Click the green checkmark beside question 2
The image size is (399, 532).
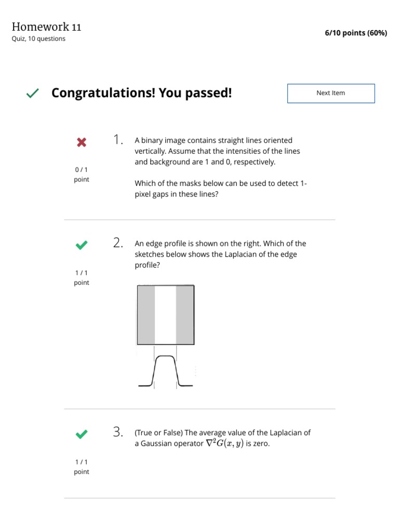[82, 245]
